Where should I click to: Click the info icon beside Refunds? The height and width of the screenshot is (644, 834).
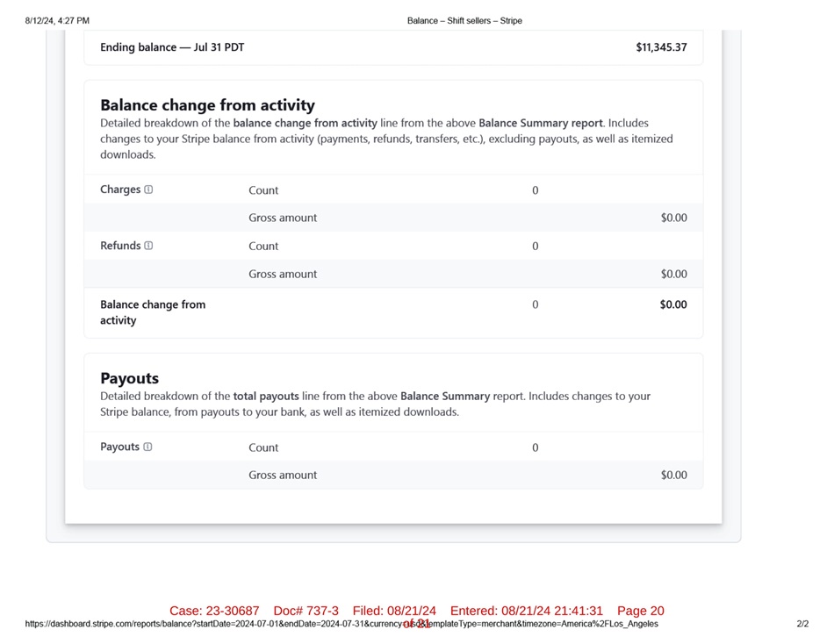coord(148,246)
